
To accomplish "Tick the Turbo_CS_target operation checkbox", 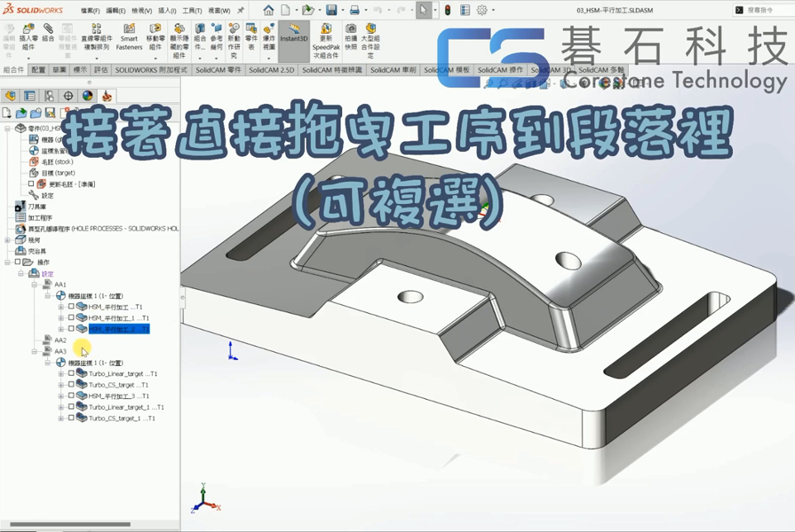I will (71, 385).
